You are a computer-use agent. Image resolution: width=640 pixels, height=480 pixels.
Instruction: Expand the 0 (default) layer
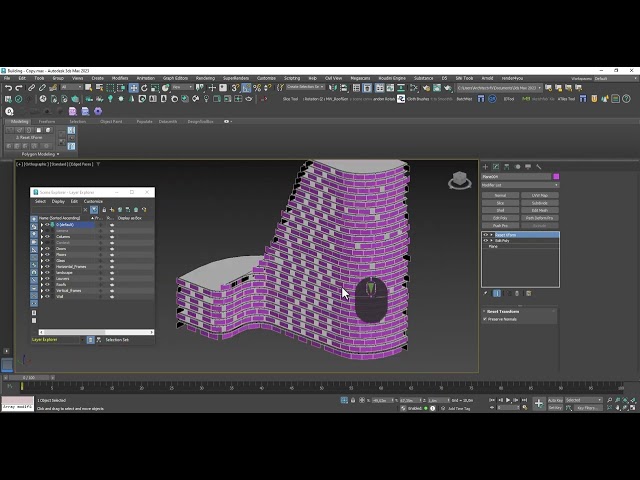42,225
